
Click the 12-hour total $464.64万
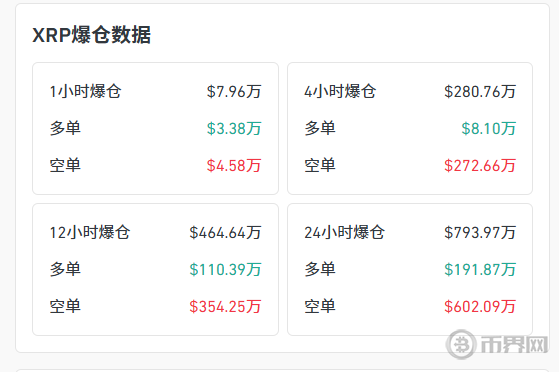(225, 233)
